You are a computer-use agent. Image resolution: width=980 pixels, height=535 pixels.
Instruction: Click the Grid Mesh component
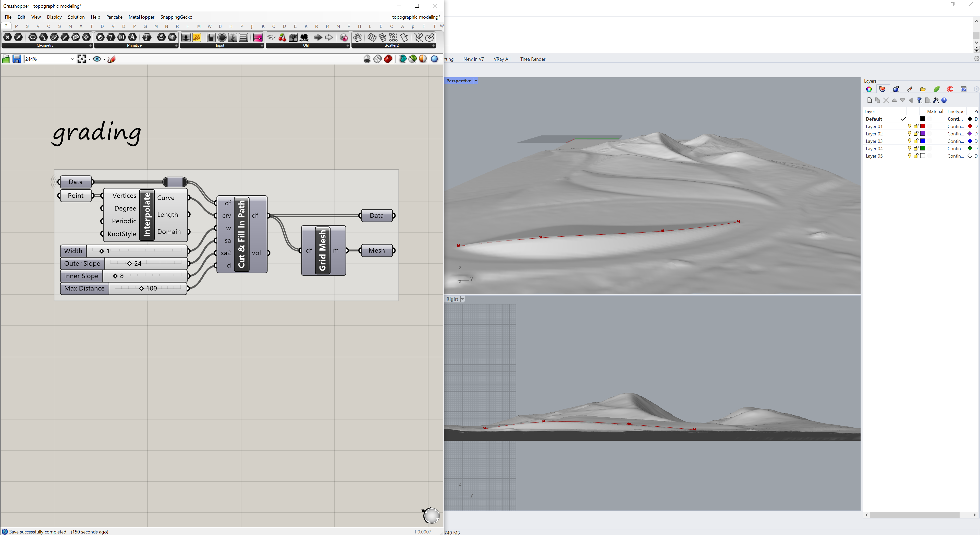tap(323, 250)
